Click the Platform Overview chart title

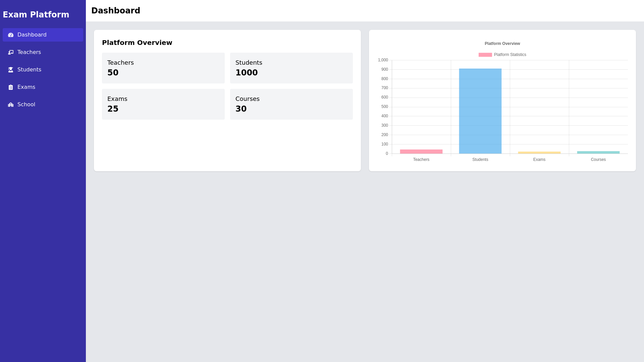502,44
